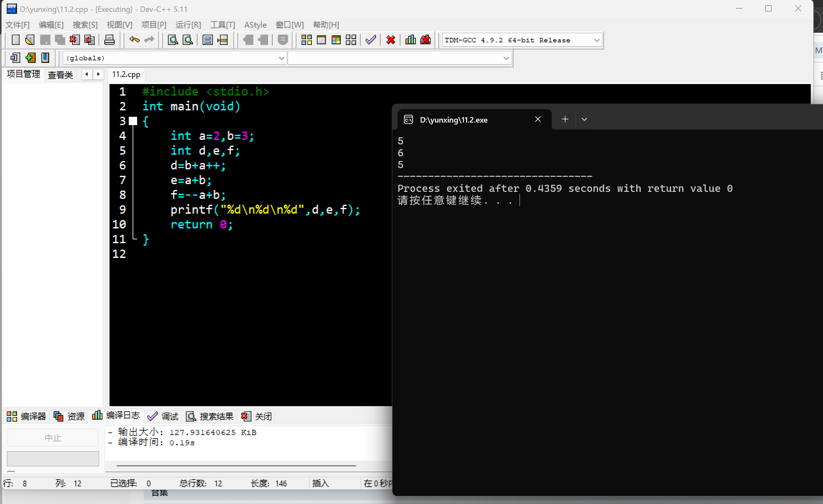This screenshot has width=823, height=504.
Task: Click the green plus Add icon
Action: tap(30, 58)
